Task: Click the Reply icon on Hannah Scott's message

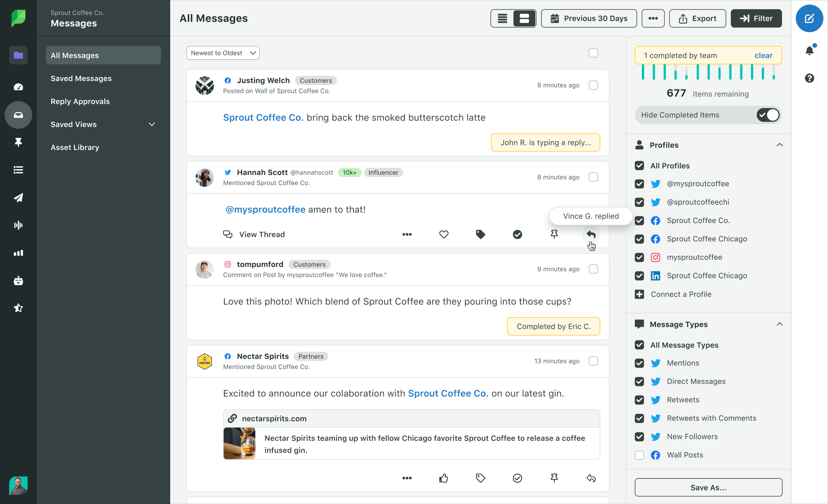Action: click(590, 235)
